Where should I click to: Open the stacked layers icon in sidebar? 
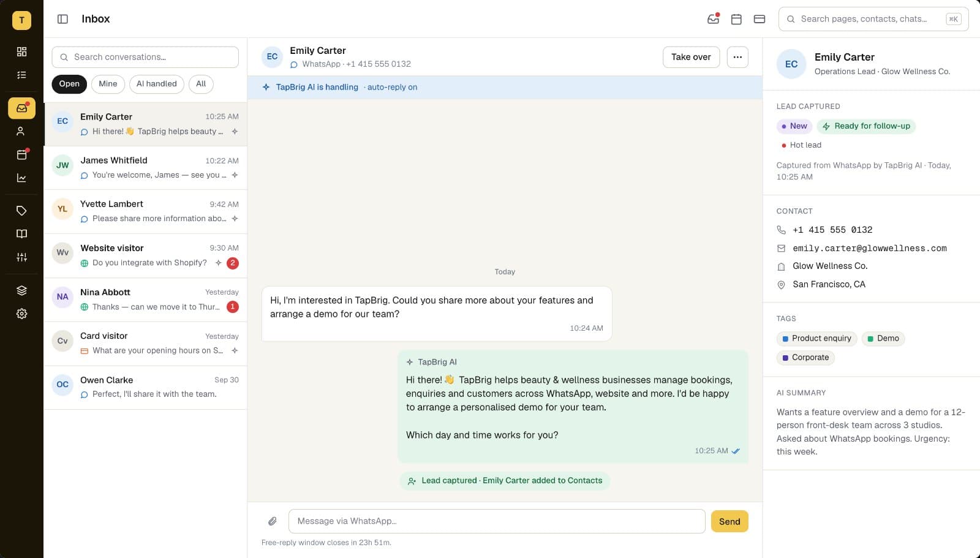point(21,290)
